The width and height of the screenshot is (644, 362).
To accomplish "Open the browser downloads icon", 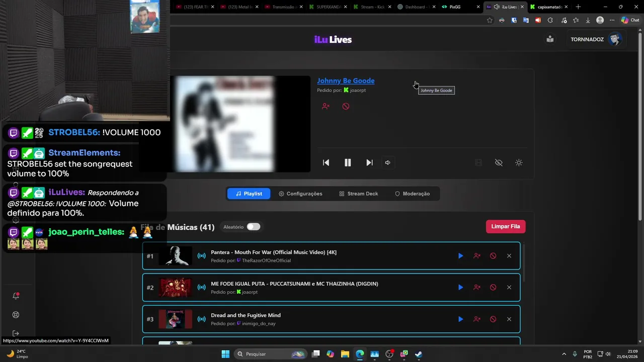I will (x=588, y=20).
